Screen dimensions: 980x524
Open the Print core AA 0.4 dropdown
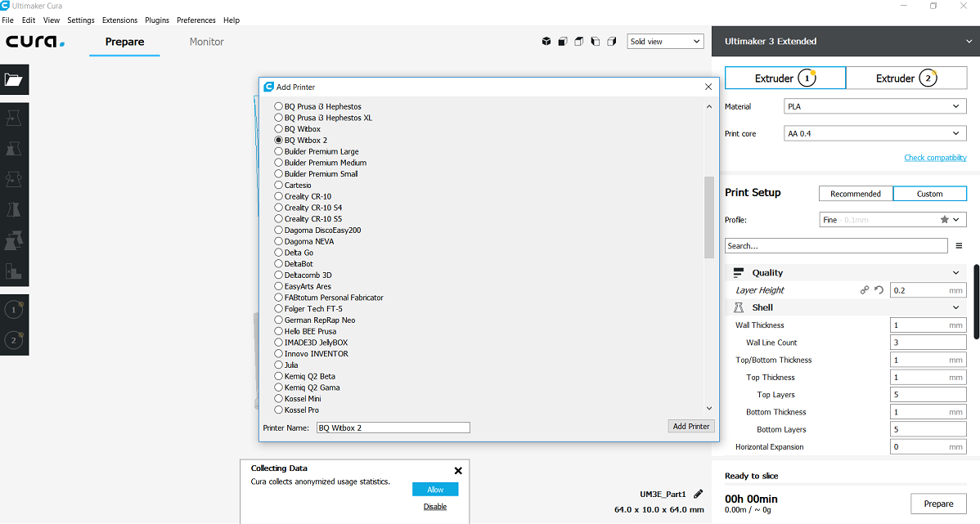pos(875,133)
